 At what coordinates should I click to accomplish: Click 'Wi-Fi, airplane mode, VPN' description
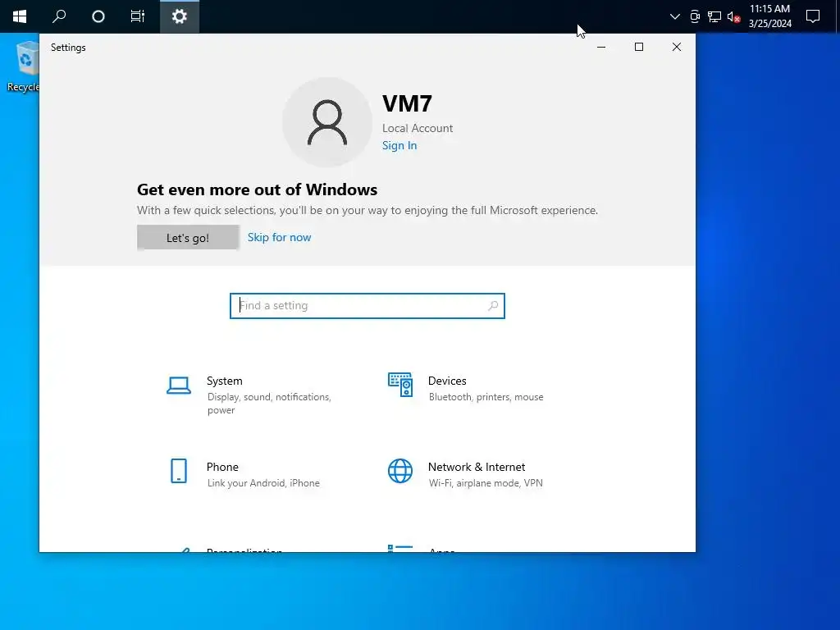tap(486, 483)
